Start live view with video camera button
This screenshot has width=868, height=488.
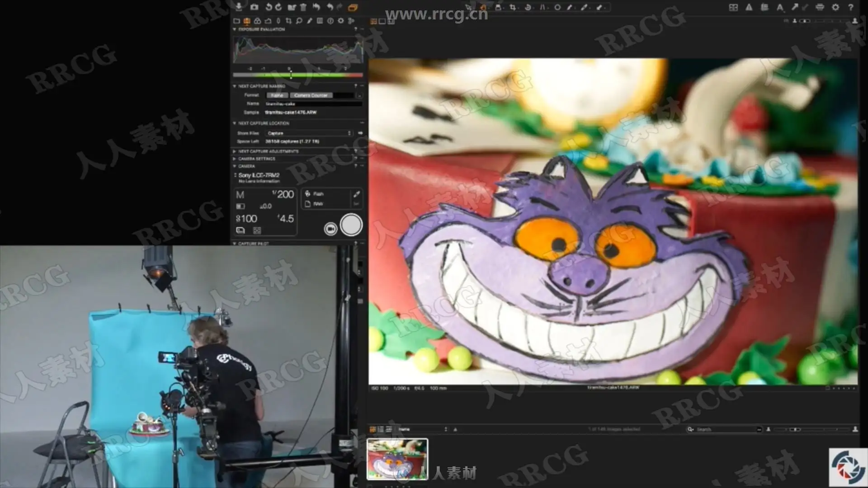[x=330, y=229]
